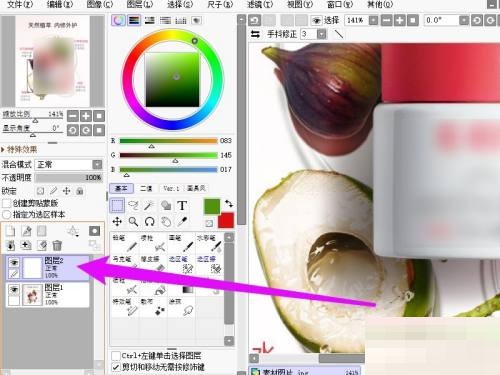Open the 窗口(W) menu
Image resolution: width=500 pixels, height=375 pixels.
coord(340,5)
